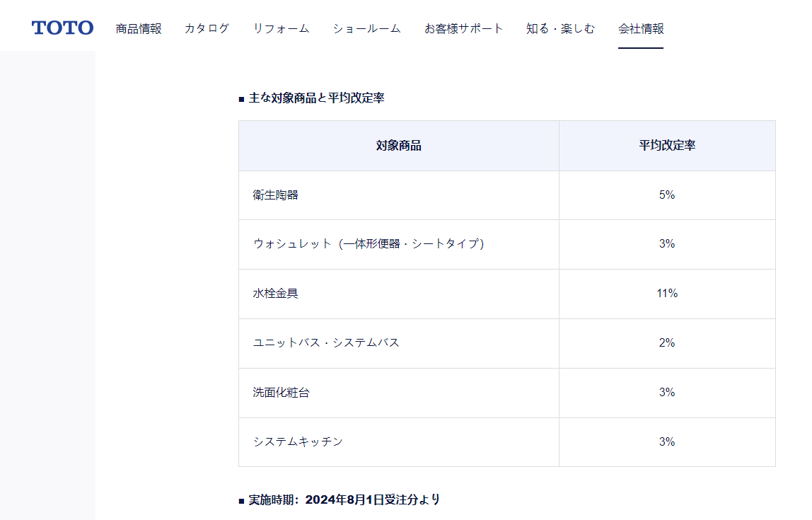The height and width of the screenshot is (520, 812).
Task: Open the 商品情報 menu
Action: (x=139, y=29)
